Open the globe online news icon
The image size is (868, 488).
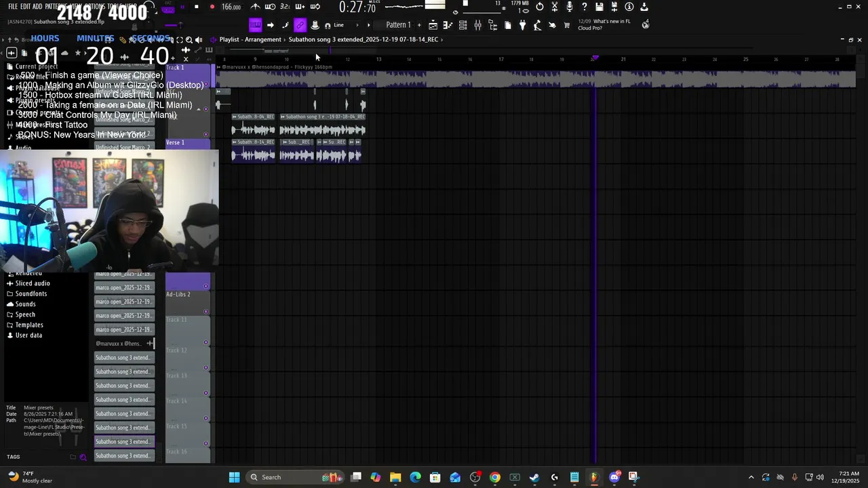point(646,24)
